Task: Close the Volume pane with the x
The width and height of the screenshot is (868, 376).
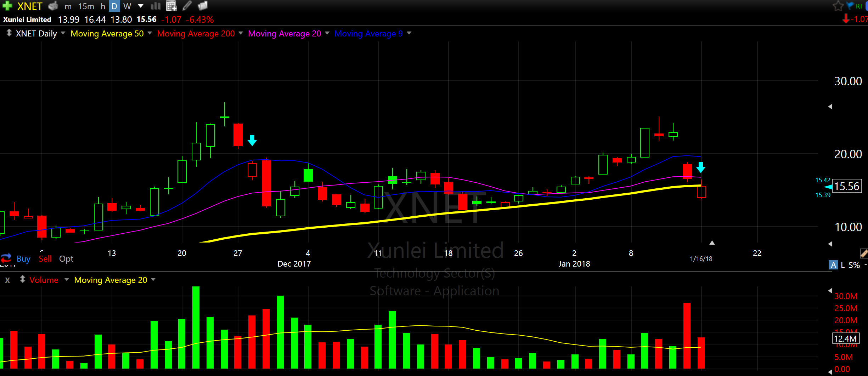Action: point(7,280)
